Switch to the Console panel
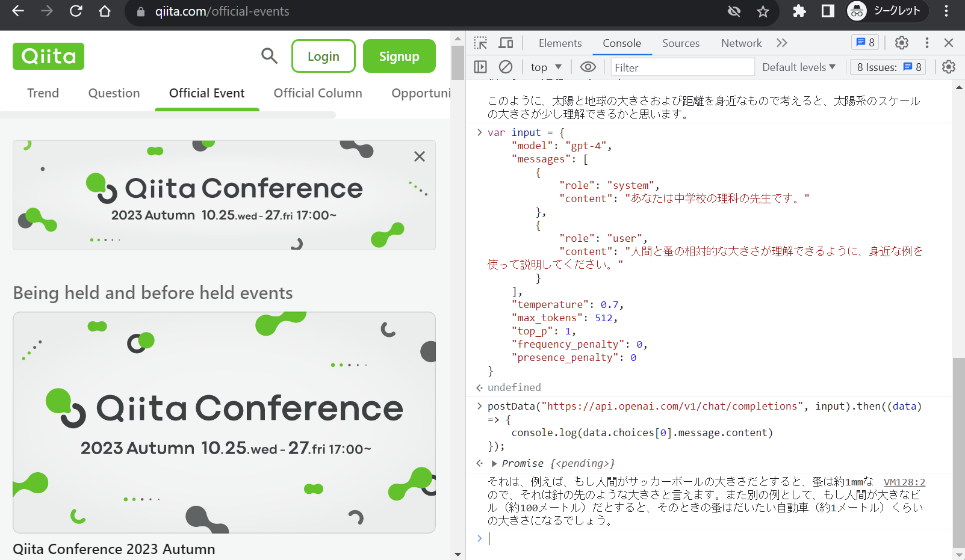This screenshot has height=560, width=965. (x=622, y=43)
